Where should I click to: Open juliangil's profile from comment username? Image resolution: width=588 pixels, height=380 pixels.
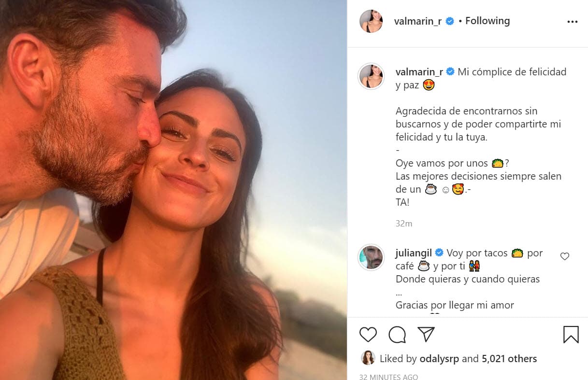(x=414, y=253)
